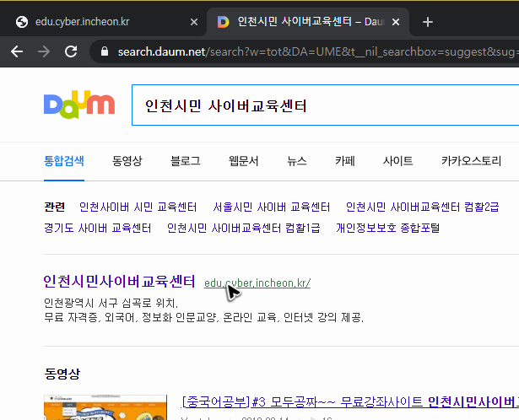519x420 pixels.
Task: Select the 인천시민 사이버교육센터 Daum tab
Action: [x=308, y=22]
